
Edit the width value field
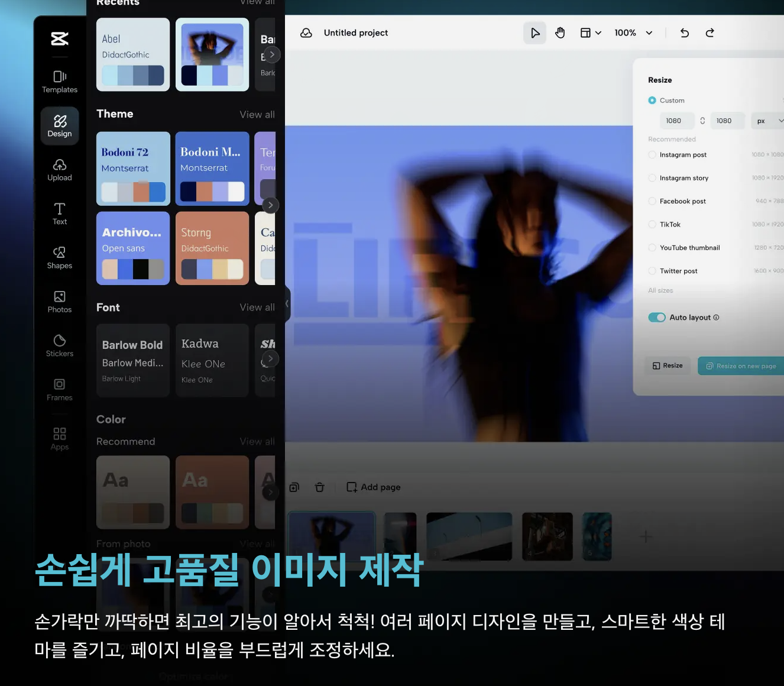(677, 121)
